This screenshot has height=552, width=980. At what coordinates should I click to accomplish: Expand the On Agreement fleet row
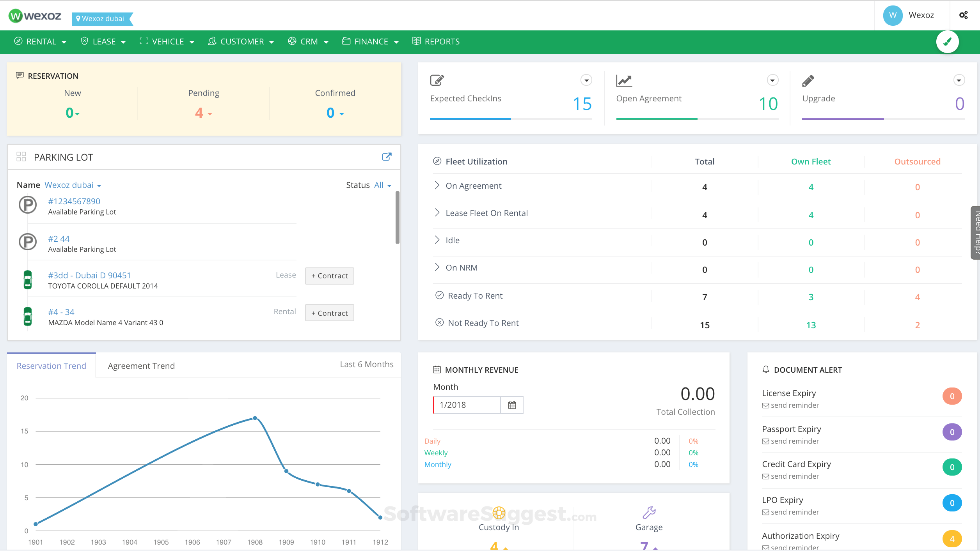[x=437, y=186]
